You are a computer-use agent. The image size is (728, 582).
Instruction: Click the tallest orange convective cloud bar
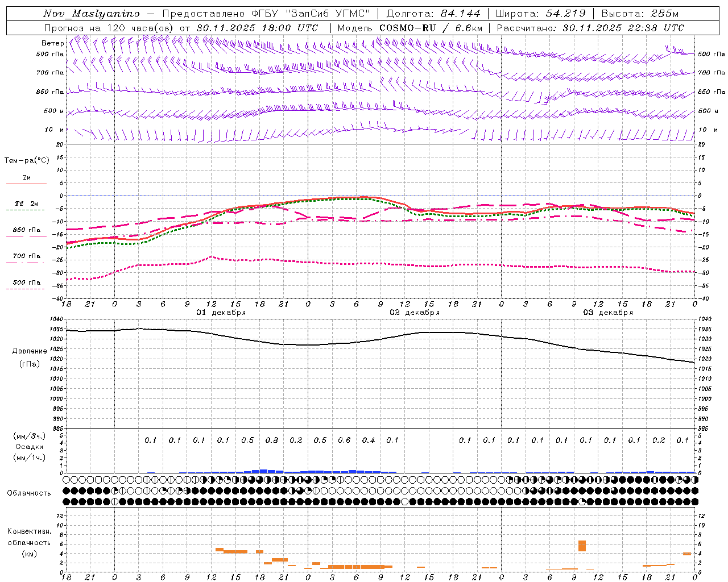582,546
